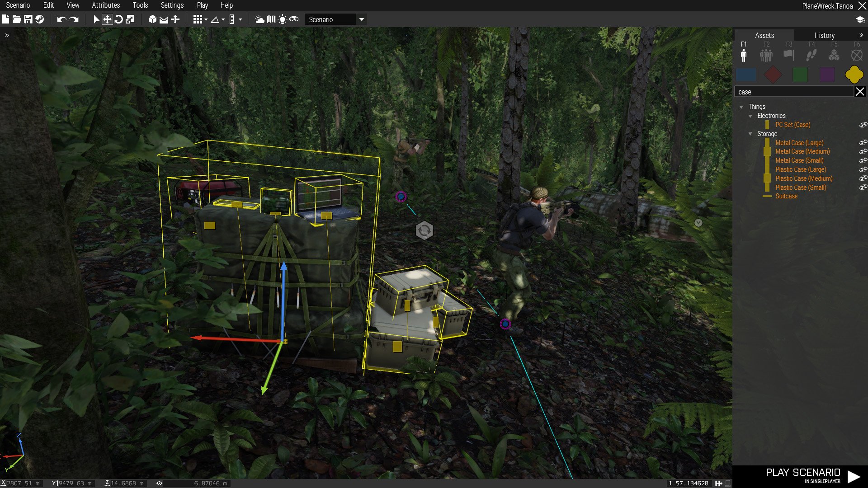Clear the asset search with the X button

pyautogui.click(x=860, y=92)
